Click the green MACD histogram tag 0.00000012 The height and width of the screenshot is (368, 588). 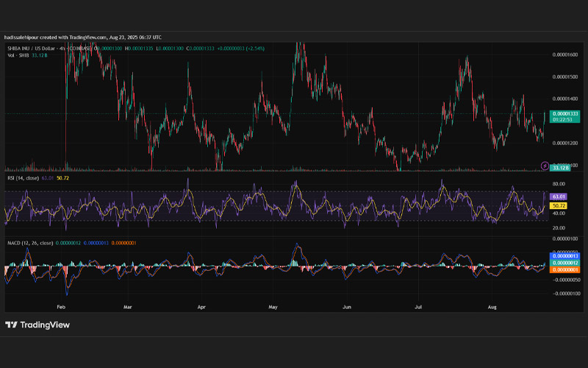[x=564, y=263]
